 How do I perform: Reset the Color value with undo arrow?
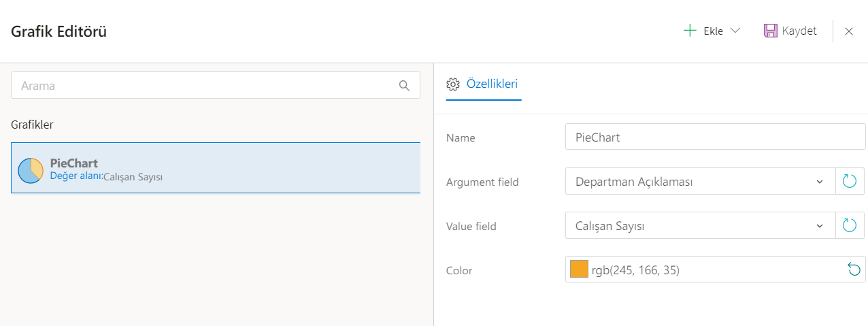854,270
